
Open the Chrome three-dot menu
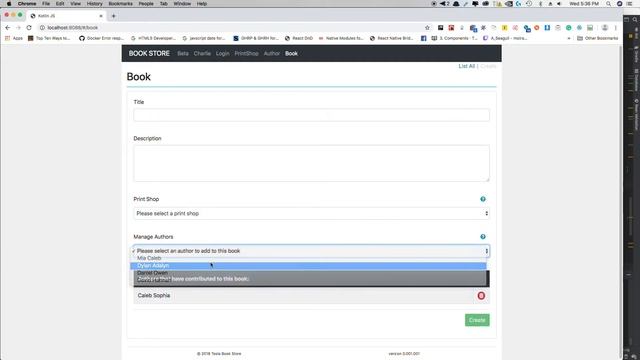[616, 28]
